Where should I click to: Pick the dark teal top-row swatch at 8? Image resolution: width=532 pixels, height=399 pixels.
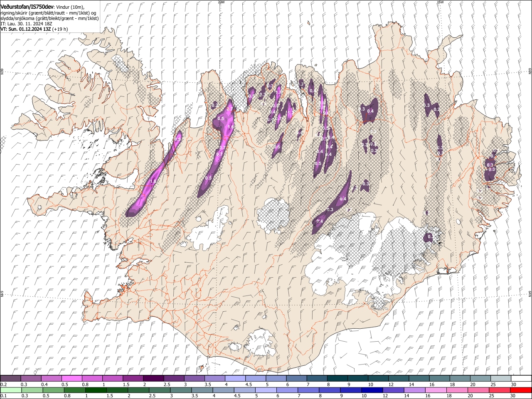[x=337, y=379]
